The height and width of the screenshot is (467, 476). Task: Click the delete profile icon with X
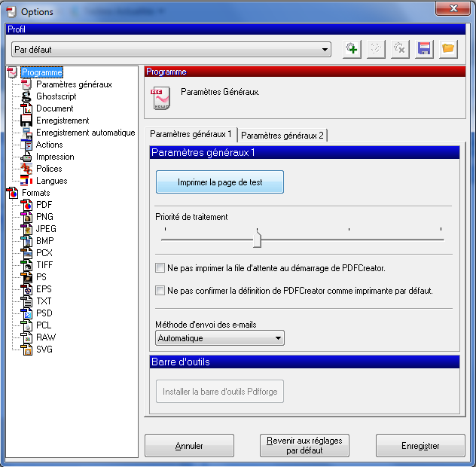pyautogui.click(x=400, y=49)
